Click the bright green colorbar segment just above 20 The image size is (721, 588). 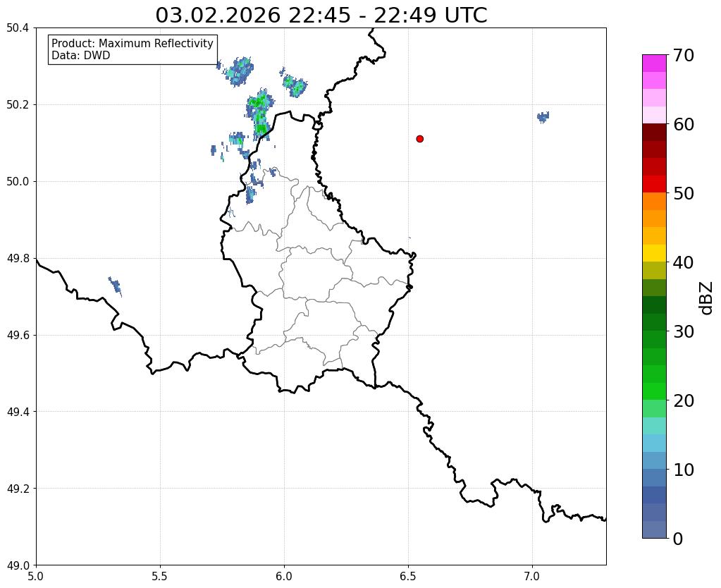click(x=654, y=391)
